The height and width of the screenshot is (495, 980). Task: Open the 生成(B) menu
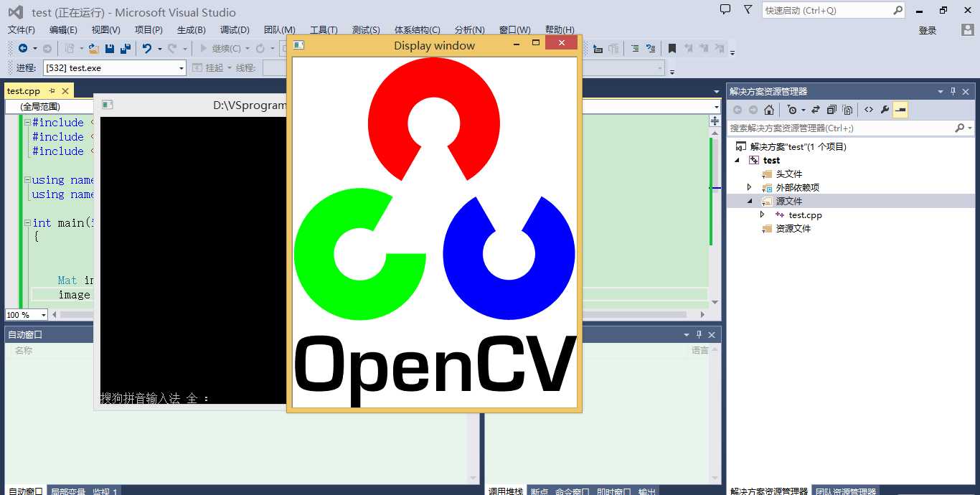192,29
